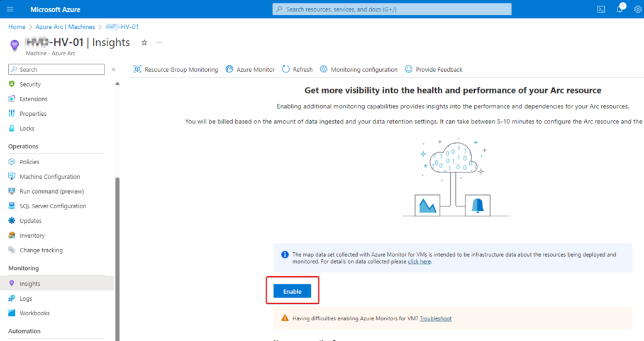This screenshot has height=341, width=644.
Task: Click the Azure Monitor toolbar icon
Action: pyautogui.click(x=229, y=69)
